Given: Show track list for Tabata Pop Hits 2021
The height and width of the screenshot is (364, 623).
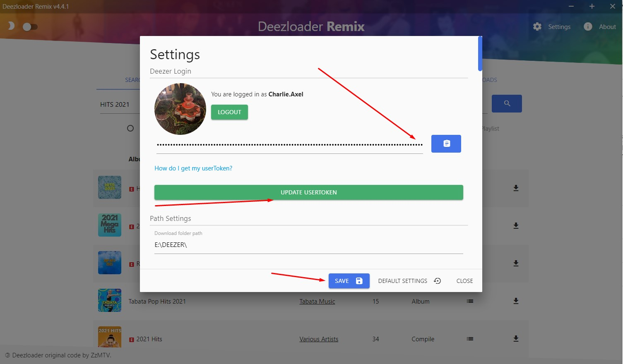Looking at the screenshot, I should tap(470, 301).
